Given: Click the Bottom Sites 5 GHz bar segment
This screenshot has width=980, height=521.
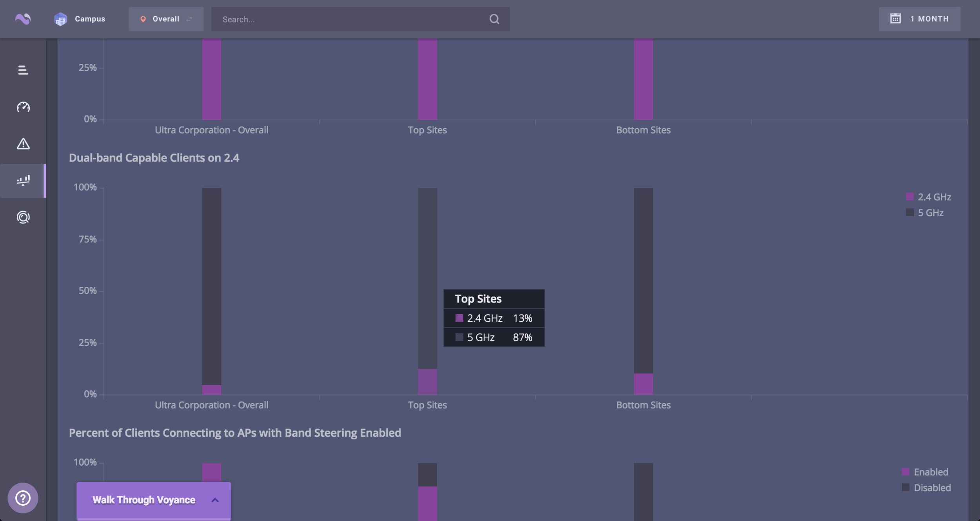Looking at the screenshot, I should [x=643, y=281].
